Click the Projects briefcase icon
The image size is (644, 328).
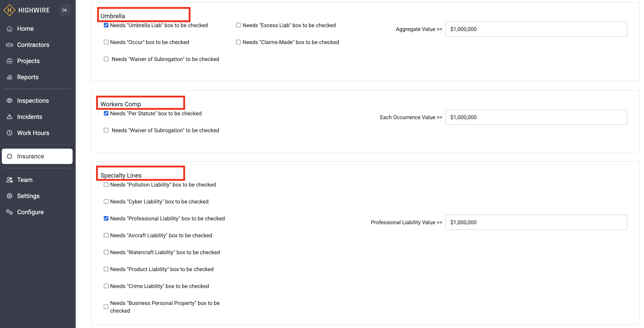tap(9, 61)
